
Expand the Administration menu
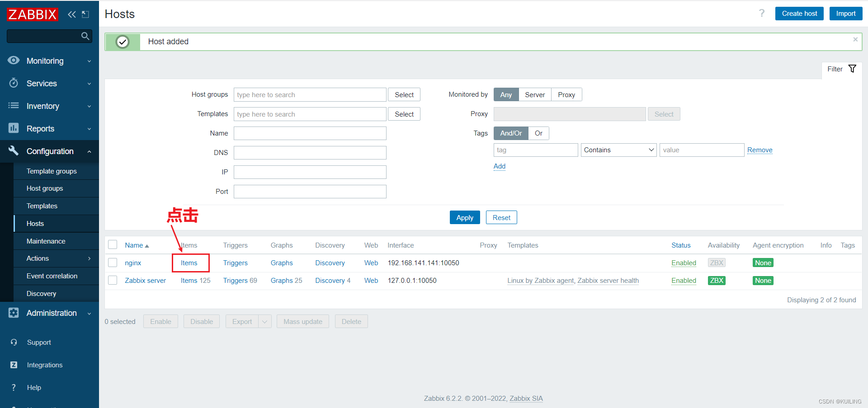pos(89,313)
